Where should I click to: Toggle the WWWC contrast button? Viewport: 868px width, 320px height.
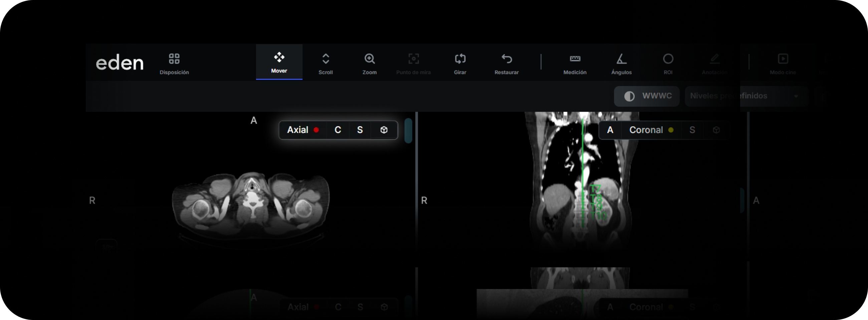(646, 96)
